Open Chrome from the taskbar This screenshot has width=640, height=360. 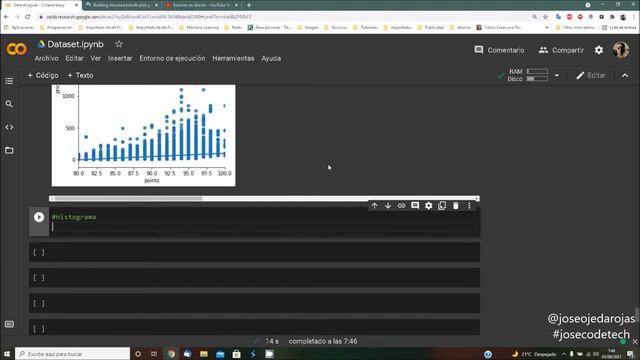point(171,354)
